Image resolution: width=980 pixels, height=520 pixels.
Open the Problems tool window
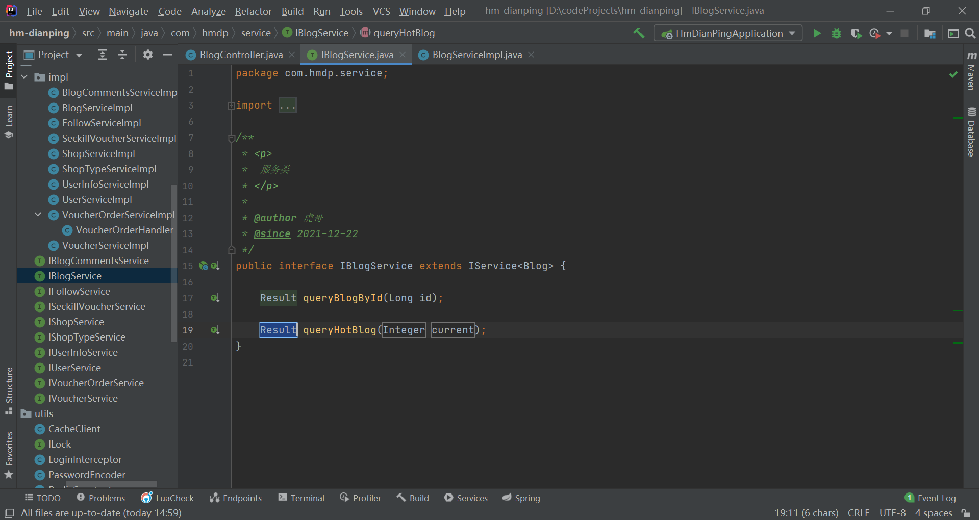[x=101, y=498]
